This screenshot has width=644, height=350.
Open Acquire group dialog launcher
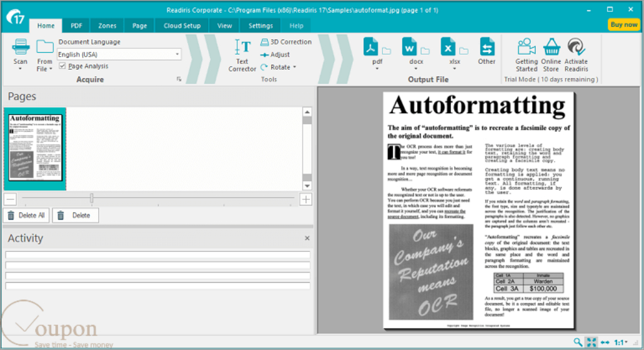click(179, 79)
